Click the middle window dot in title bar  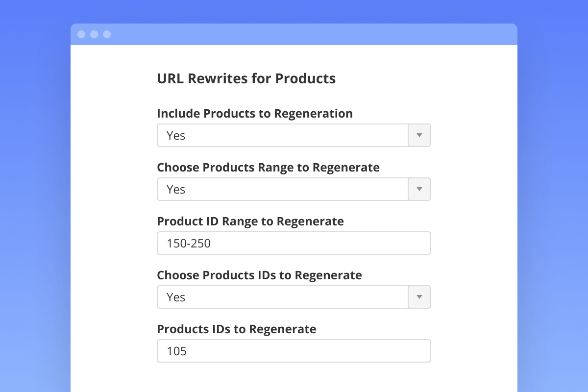point(94,34)
